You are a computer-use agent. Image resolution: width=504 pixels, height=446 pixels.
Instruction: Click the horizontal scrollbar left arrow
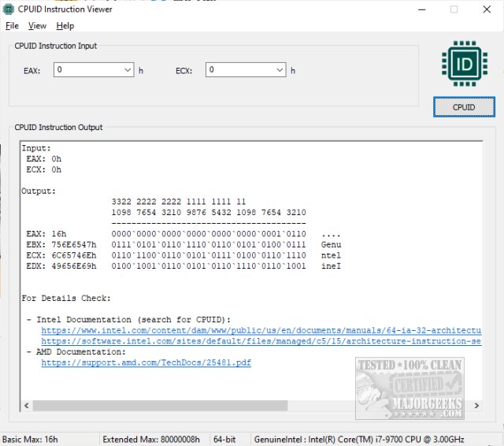[x=27, y=406]
